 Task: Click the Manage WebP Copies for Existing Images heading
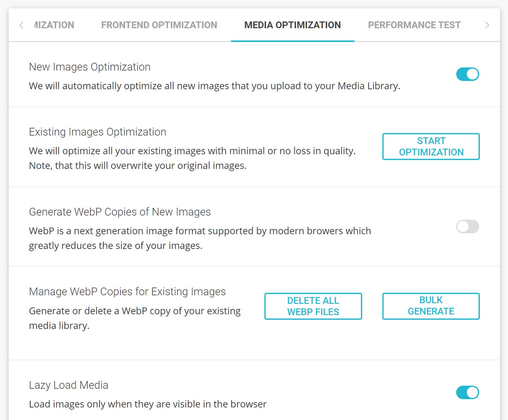point(127,292)
